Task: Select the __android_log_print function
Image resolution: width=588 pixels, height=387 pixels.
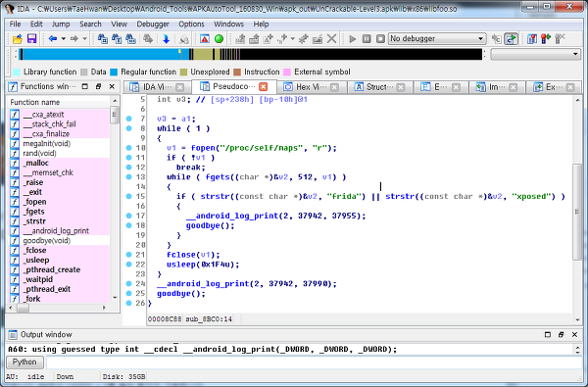Action: click(x=56, y=231)
